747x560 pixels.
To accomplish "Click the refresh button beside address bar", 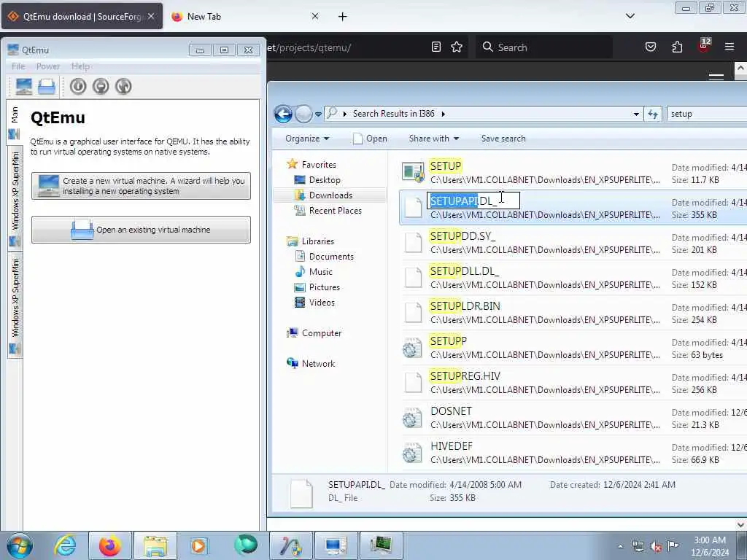I will coord(653,114).
